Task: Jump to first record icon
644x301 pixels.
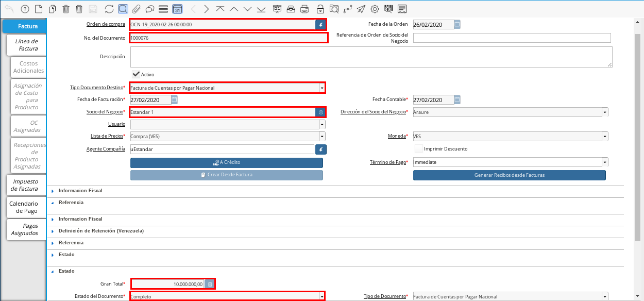Action: (x=220, y=9)
